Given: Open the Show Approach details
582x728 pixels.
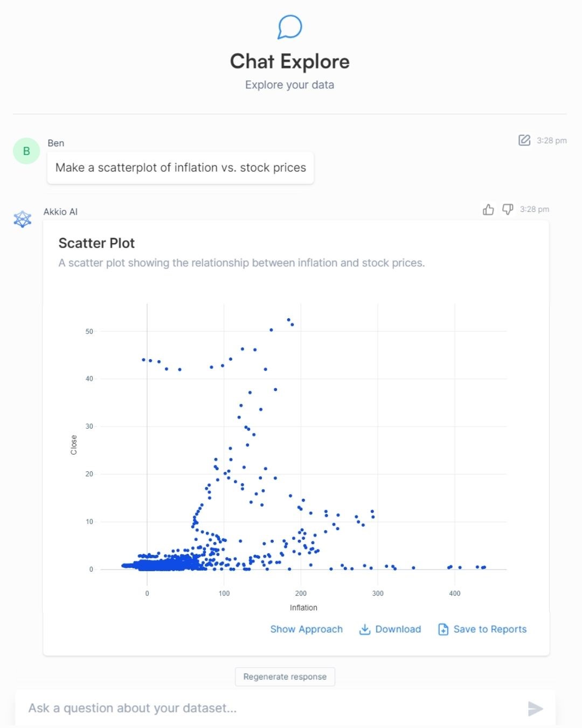Looking at the screenshot, I should pos(306,629).
